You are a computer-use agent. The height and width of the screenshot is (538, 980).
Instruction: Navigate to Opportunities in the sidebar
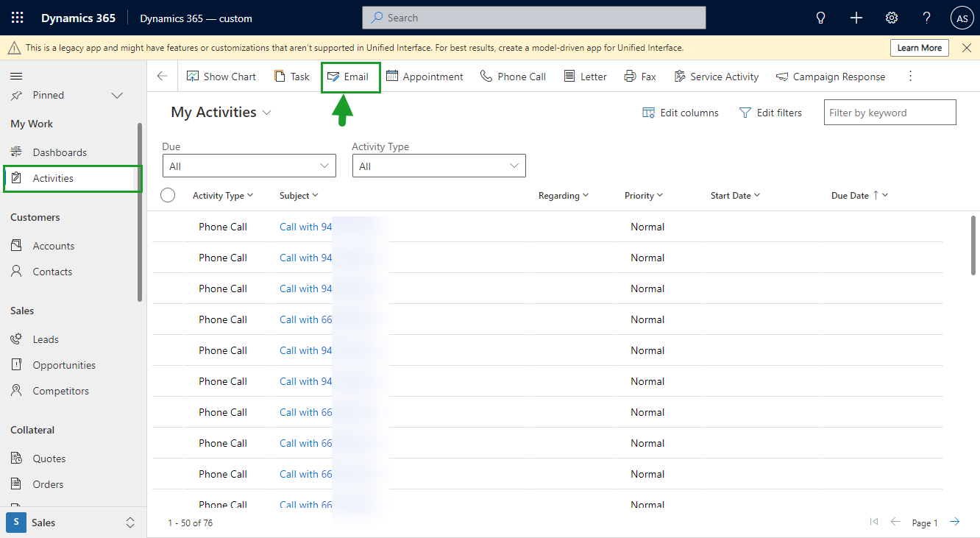(65, 364)
